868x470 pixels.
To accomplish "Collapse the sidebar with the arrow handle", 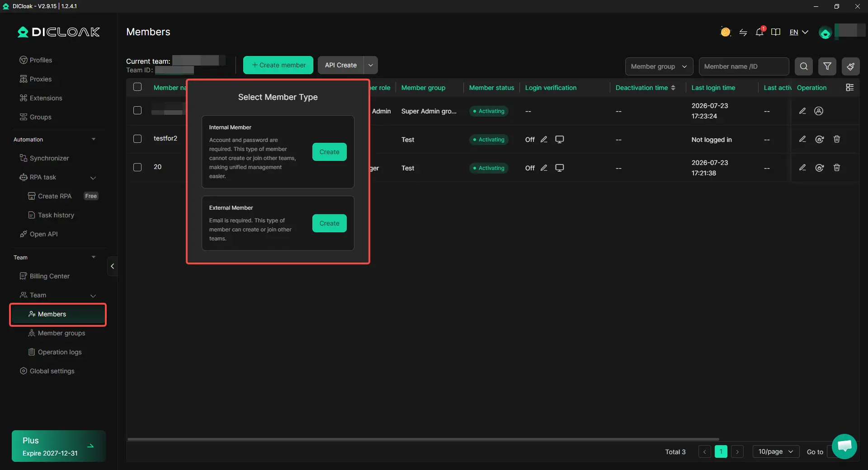I will [x=112, y=266].
